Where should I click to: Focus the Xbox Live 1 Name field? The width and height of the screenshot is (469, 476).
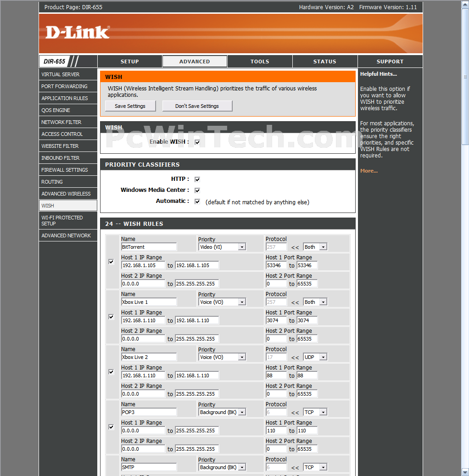pos(149,302)
